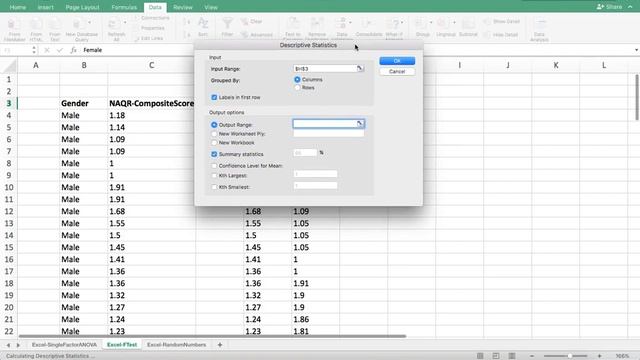This screenshot has height=360, width=640.
Task: Enable Confidence Level for Mean checkbox
Action: click(x=214, y=166)
